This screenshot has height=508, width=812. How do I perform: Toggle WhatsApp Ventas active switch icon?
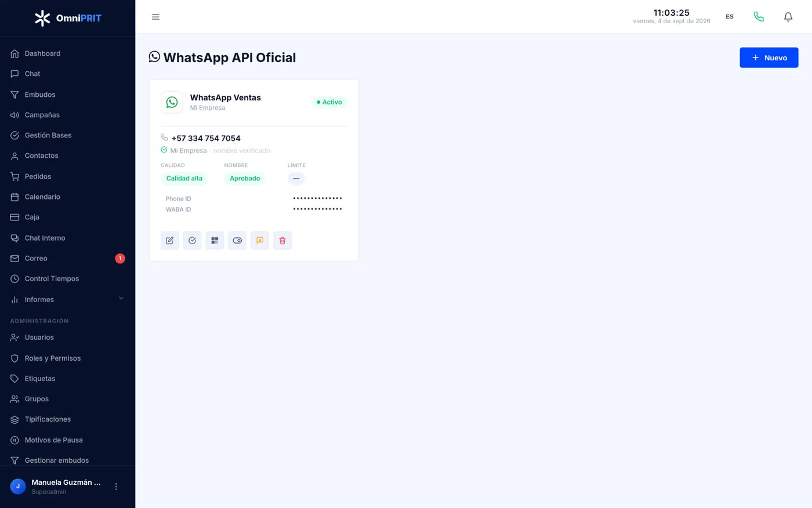[237, 240]
